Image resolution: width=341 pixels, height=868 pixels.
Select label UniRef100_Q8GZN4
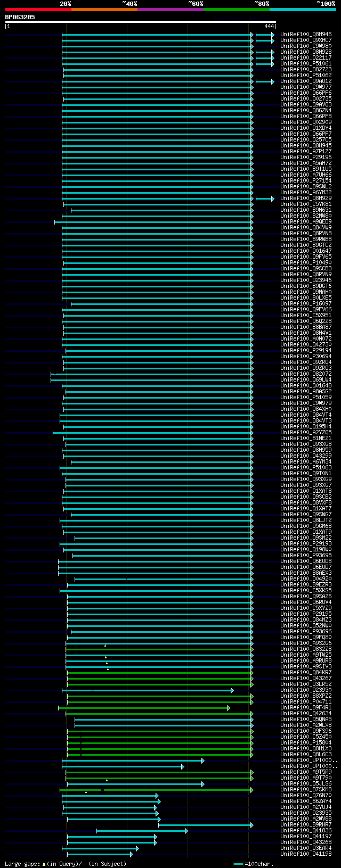click(306, 111)
